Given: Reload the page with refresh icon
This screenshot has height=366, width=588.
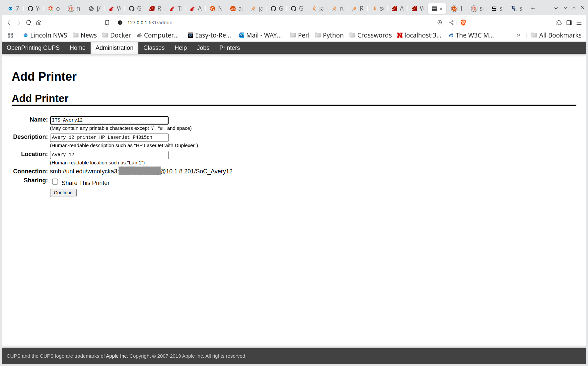Looking at the screenshot, I should click(29, 23).
